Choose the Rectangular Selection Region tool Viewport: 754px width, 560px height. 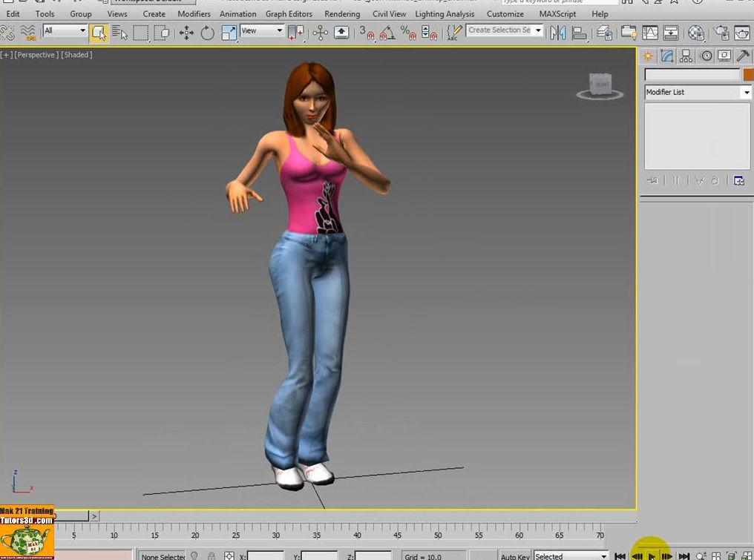(140, 33)
